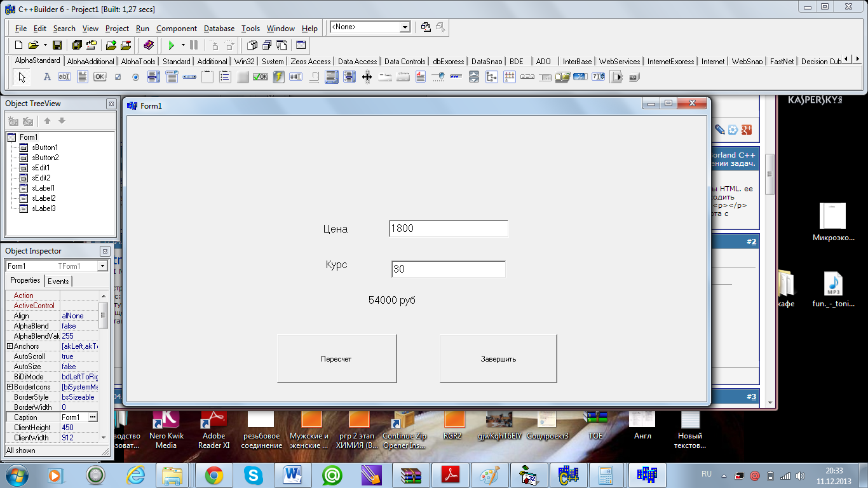Screen dimensions: 868x488
Task: Open the File menu
Action: (x=21, y=29)
